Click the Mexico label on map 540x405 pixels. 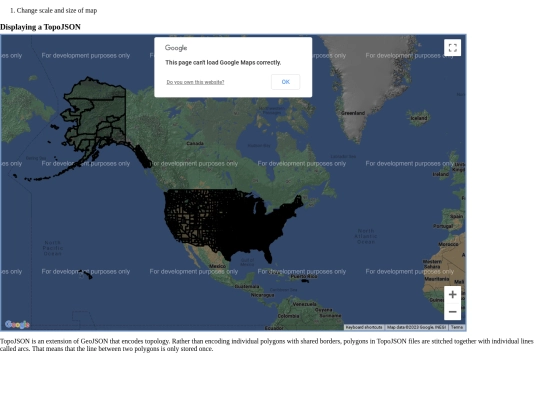coord(217,266)
